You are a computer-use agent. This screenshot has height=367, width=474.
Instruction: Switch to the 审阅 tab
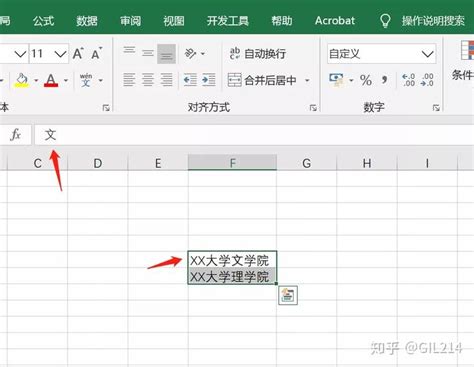pos(130,21)
